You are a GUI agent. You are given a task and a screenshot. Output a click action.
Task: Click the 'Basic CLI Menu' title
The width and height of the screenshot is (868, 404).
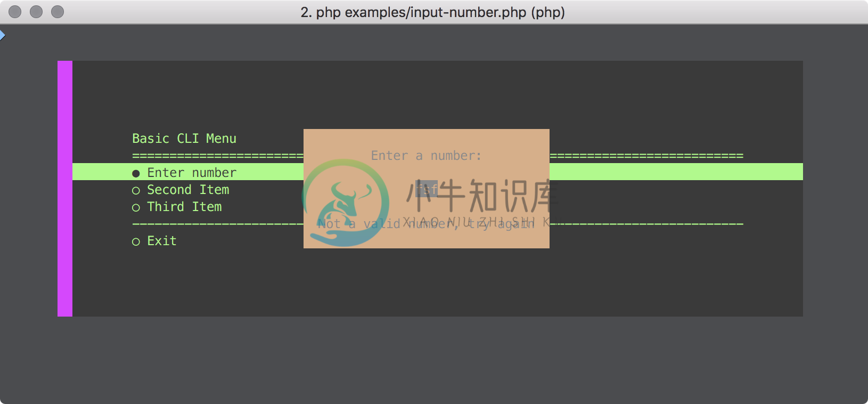[x=184, y=139]
